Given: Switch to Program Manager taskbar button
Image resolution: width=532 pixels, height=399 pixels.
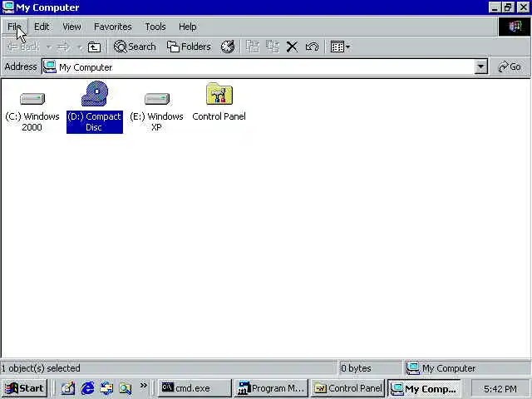Looking at the screenshot, I should [271, 388].
